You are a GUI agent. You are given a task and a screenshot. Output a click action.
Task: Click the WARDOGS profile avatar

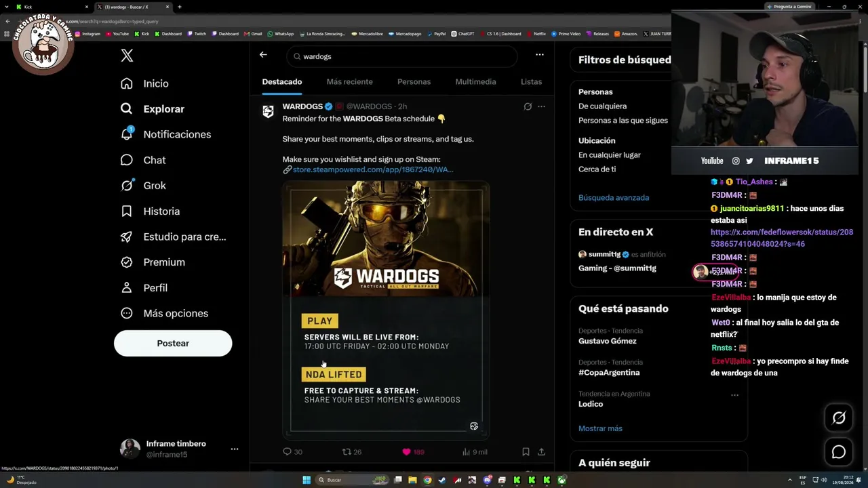click(269, 112)
